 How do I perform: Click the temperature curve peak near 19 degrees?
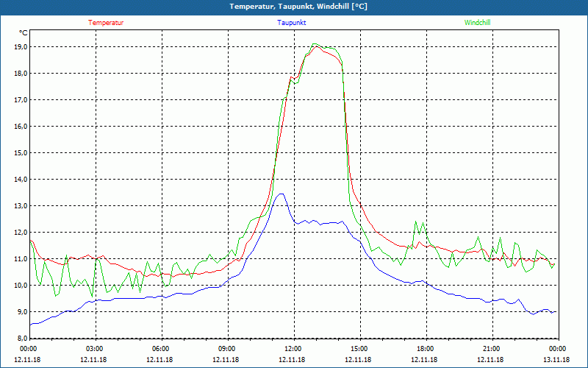pos(316,46)
